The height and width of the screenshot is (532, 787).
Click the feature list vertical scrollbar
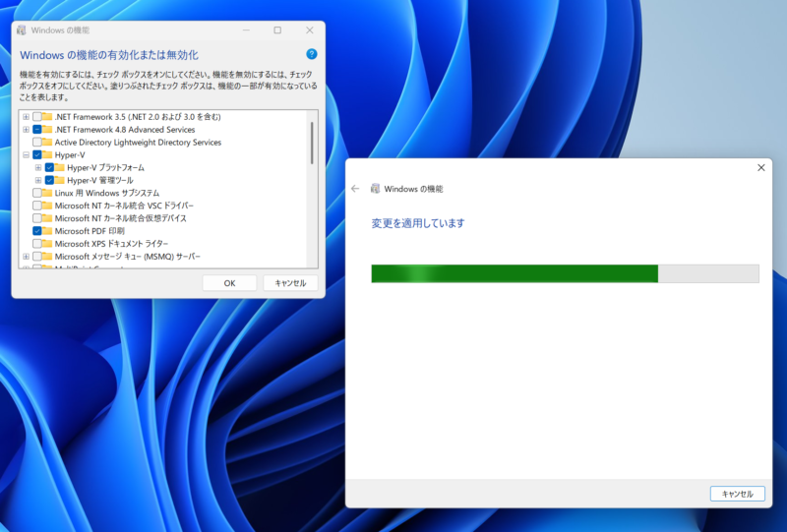[x=312, y=143]
